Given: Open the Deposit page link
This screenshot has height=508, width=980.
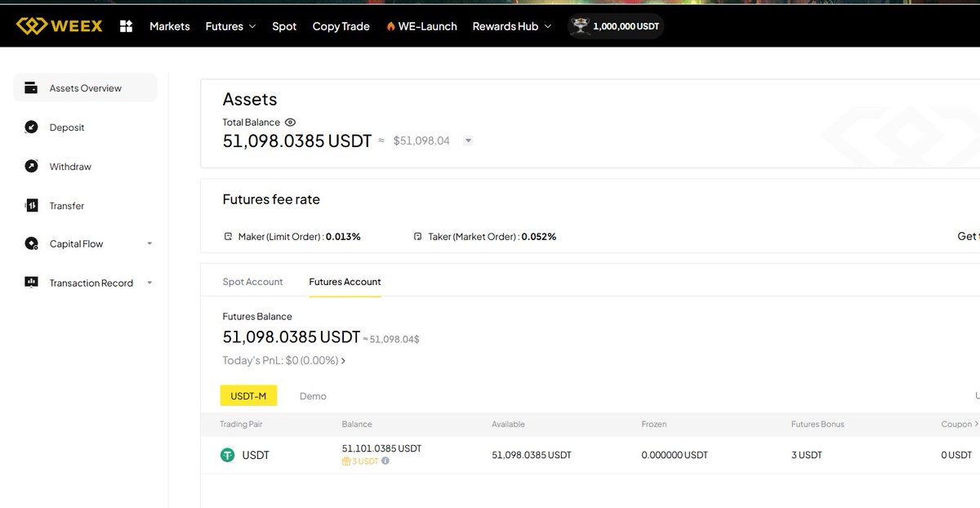Looking at the screenshot, I should click(67, 127).
